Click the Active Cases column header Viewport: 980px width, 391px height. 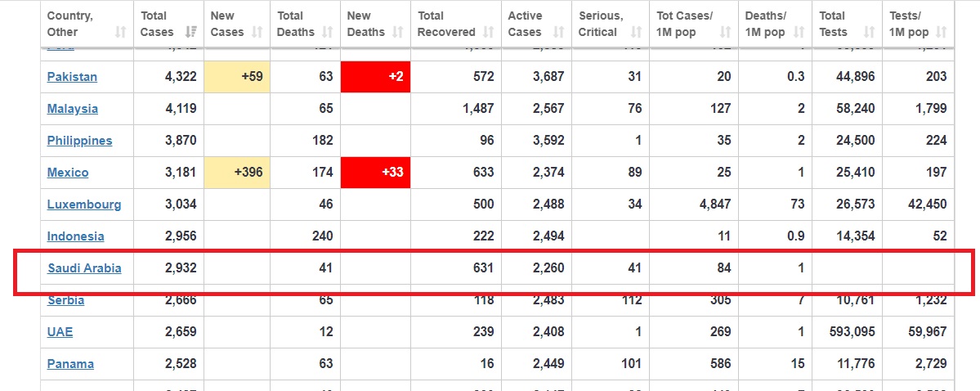pyautogui.click(x=536, y=24)
